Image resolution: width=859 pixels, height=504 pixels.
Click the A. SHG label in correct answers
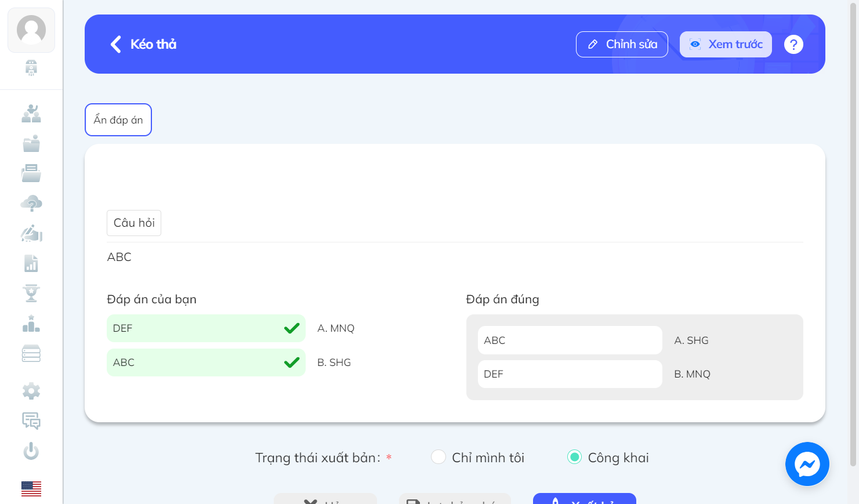pos(691,340)
